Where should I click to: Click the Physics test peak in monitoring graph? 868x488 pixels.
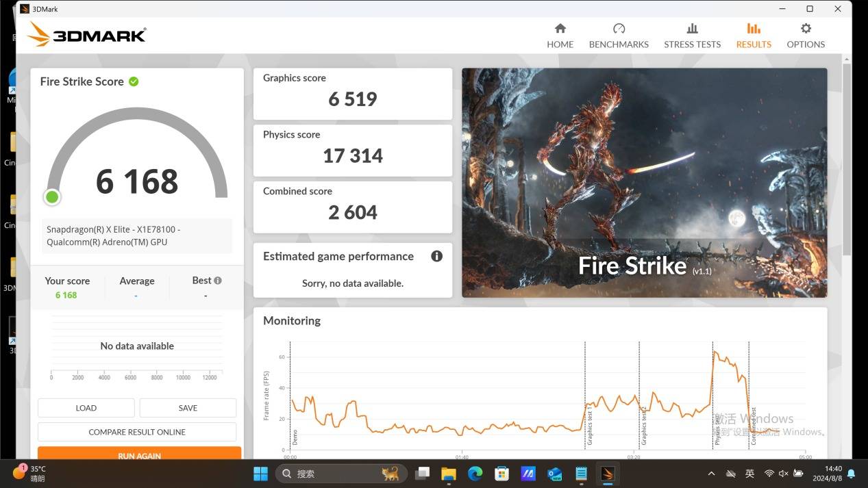(716, 353)
